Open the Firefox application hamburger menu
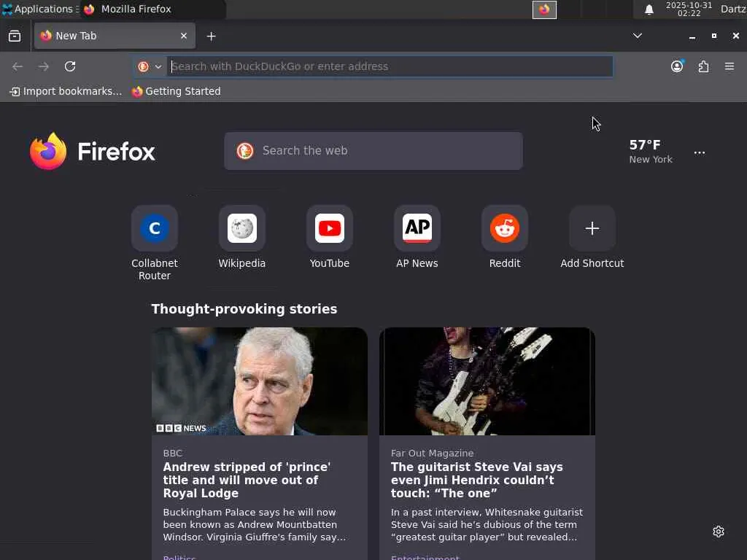The width and height of the screenshot is (747, 560). 729,66
